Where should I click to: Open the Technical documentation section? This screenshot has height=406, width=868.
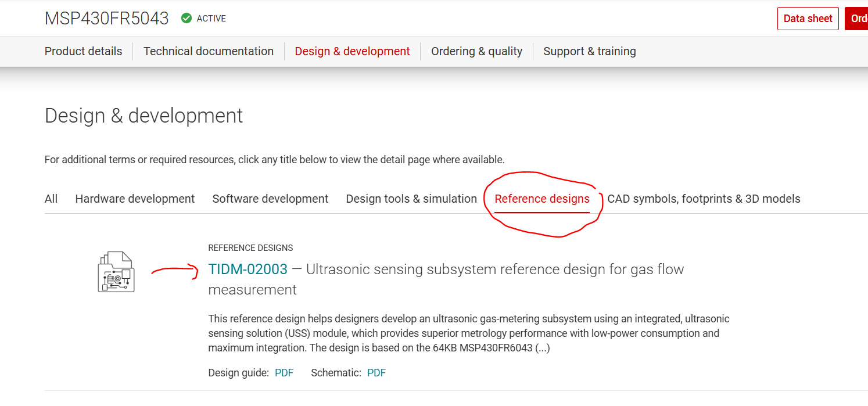point(209,51)
